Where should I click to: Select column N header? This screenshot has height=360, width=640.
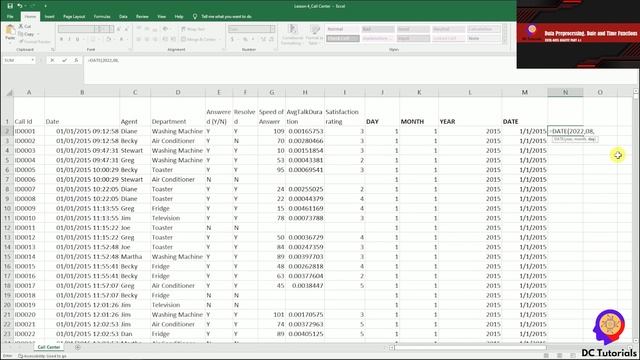click(x=565, y=92)
